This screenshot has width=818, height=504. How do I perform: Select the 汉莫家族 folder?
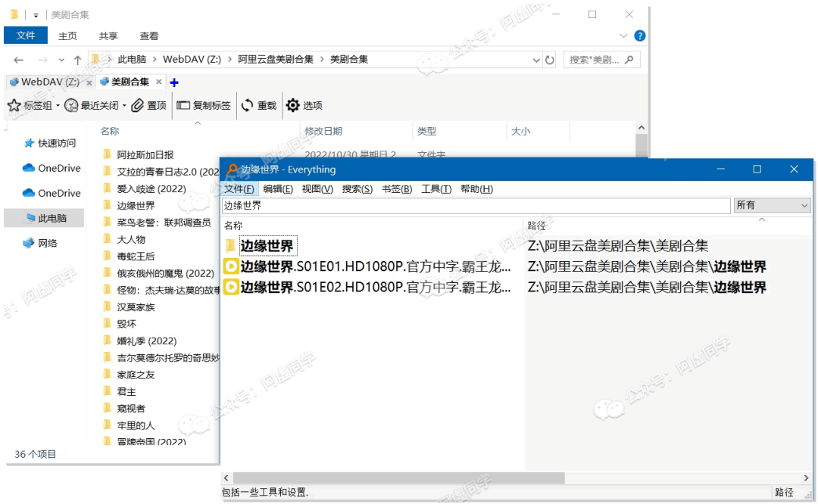(136, 307)
